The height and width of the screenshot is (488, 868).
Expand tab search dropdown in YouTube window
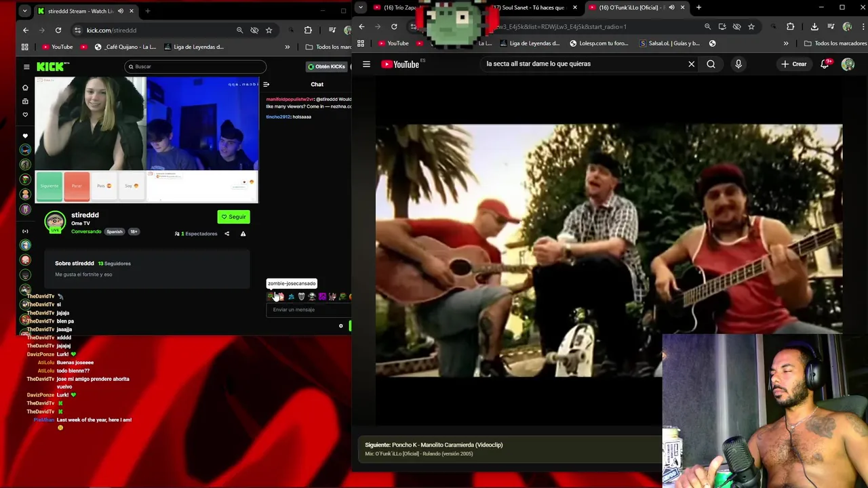361,7
